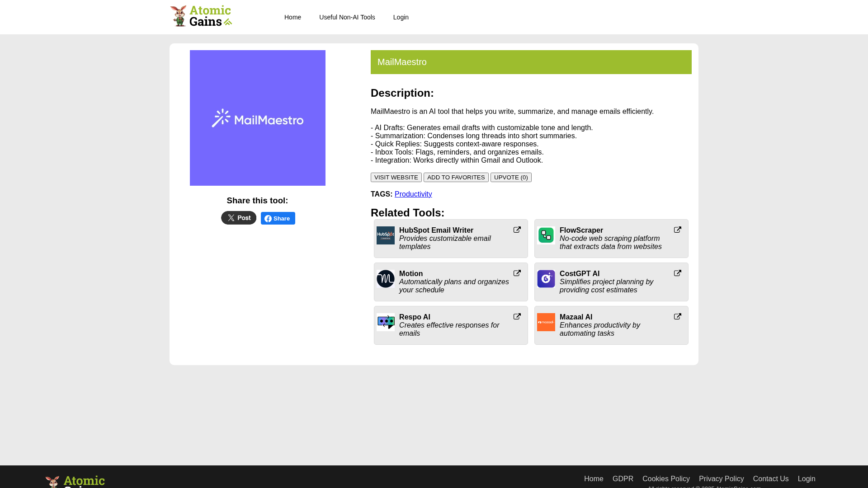
Task: Click the Motion tool logo icon
Action: (x=386, y=279)
